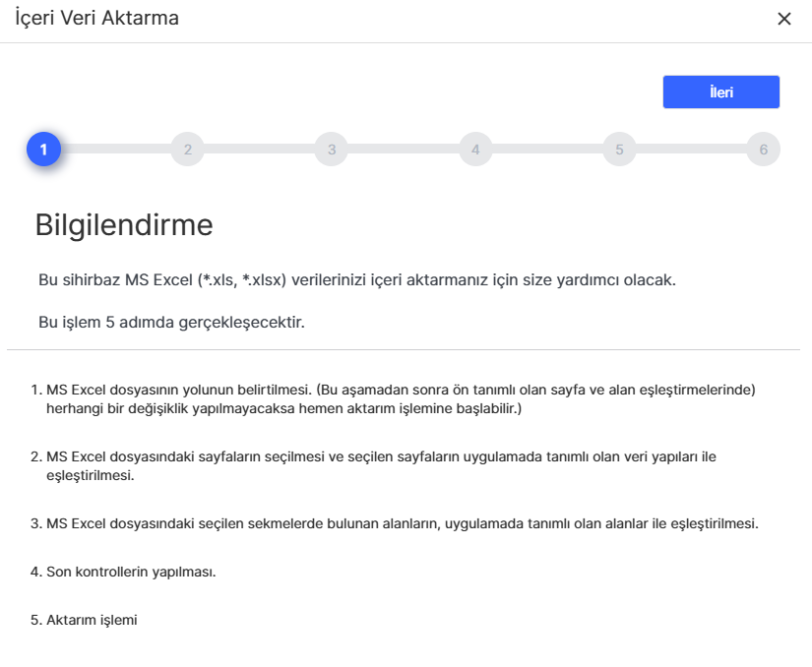The height and width of the screenshot is (667, 812).
Task: Click the '5 adımda gerçekleşecektir' line
Action: point(171,323)
